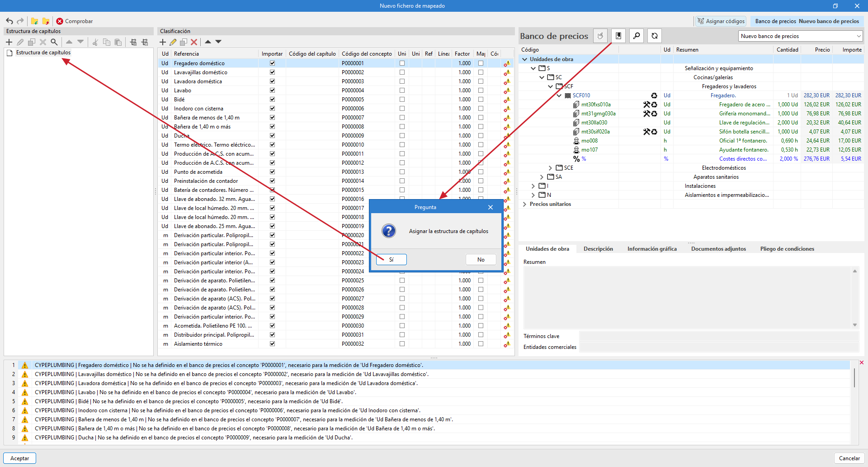This screenshot has width=868, height=467.
Task: Toggle Importar checkbox for Aislamiento térmico
Action: (x=272, y=344)
